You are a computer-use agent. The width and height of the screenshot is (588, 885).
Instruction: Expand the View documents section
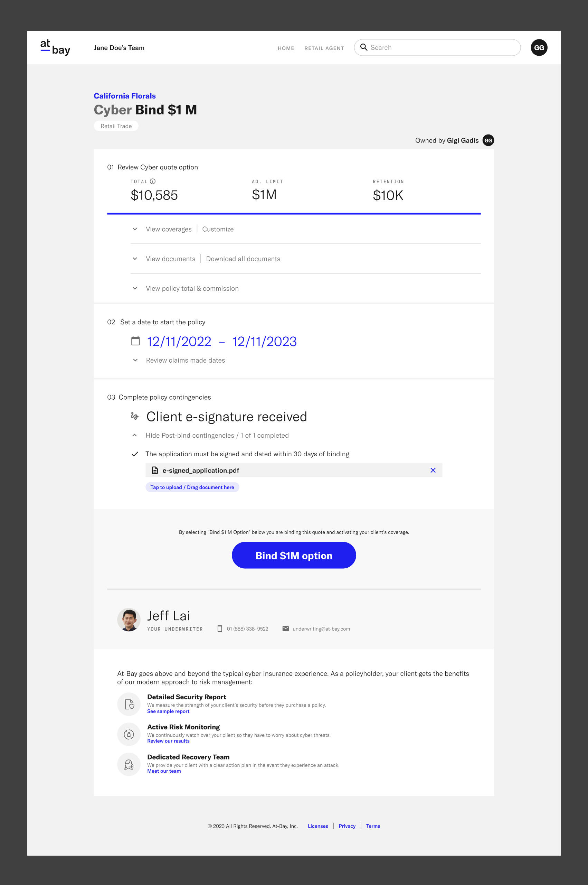click(135, 259)
